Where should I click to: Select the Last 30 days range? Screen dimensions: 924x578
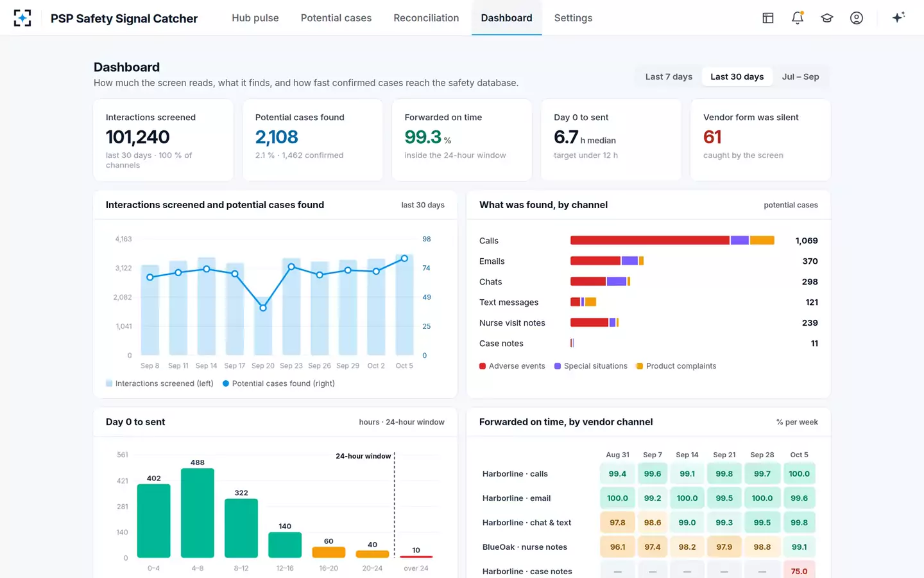click(737, 76)
